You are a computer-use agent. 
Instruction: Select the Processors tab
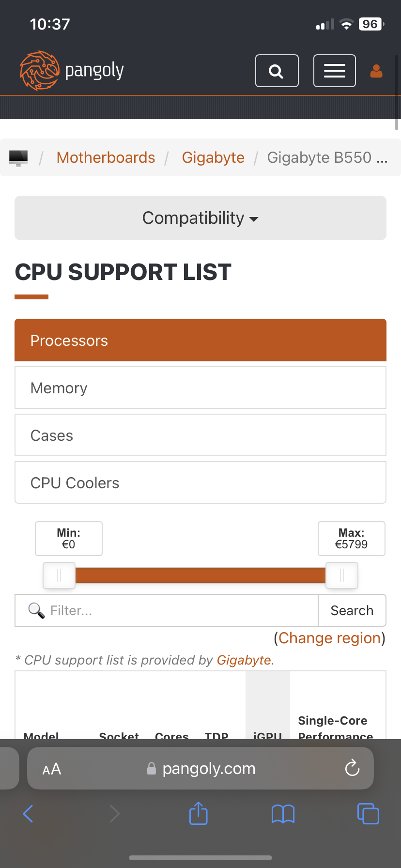pyautogui.click(x=200, y=340)
